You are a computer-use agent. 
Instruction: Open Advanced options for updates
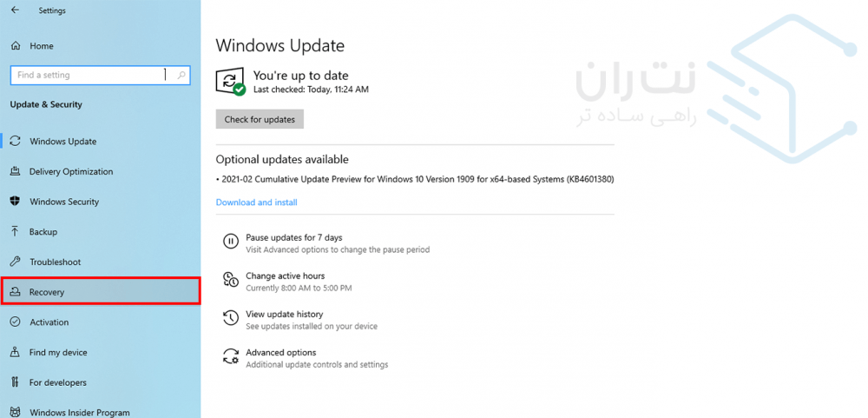pos(280,353)
